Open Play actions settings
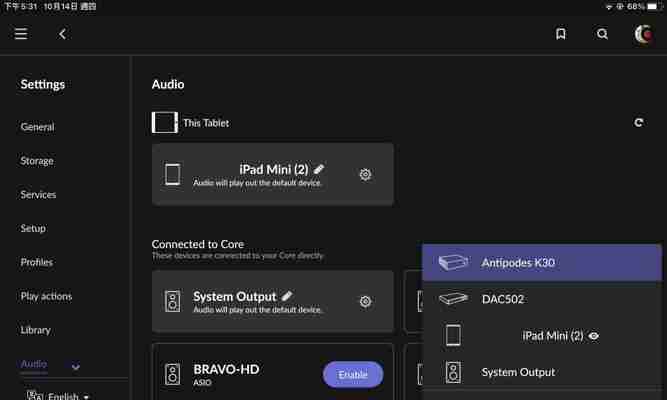The width and height of the screenshot is (667, 400). coord(46,296)
